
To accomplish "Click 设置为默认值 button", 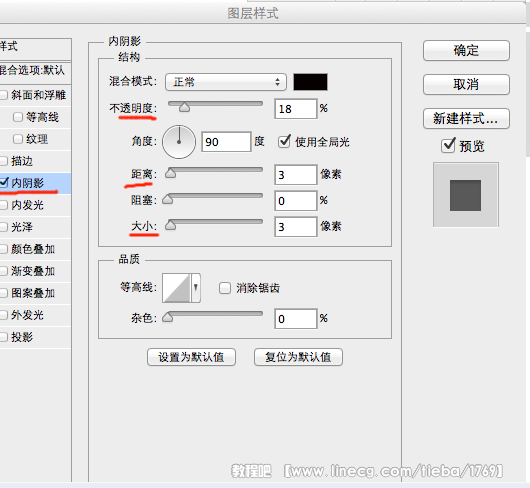I will 191,357.
